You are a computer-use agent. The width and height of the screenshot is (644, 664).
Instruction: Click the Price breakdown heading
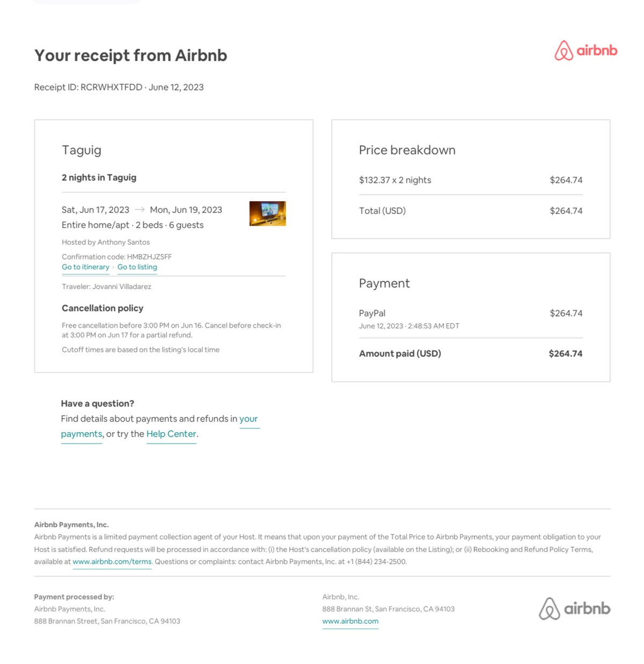[407, 150]
